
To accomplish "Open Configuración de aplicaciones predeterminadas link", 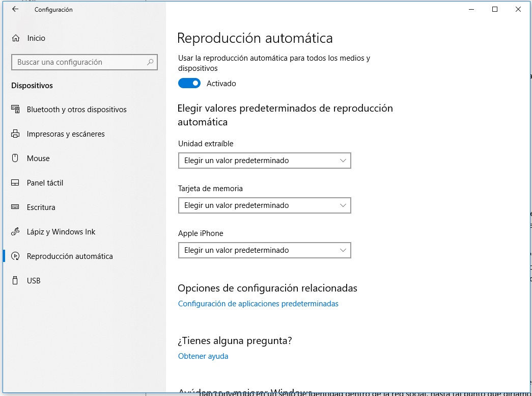I will click(x=258, y=304).
